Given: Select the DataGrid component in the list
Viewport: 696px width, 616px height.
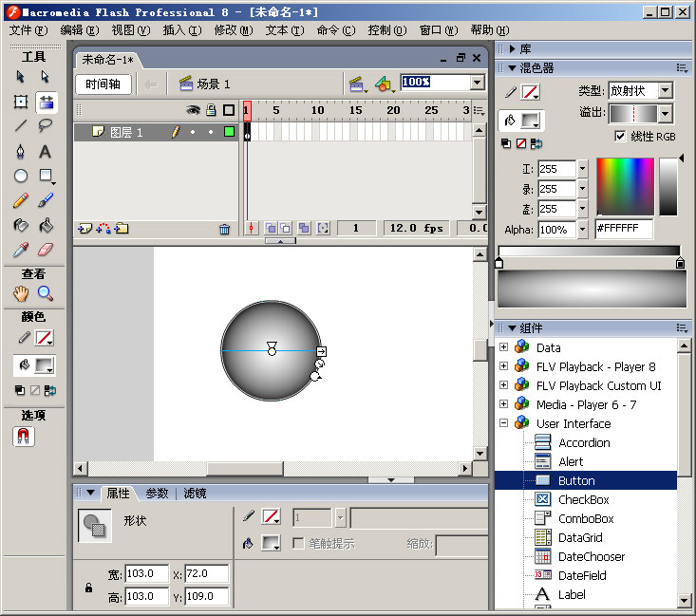Looking at the screenshot, I should 581,537.
